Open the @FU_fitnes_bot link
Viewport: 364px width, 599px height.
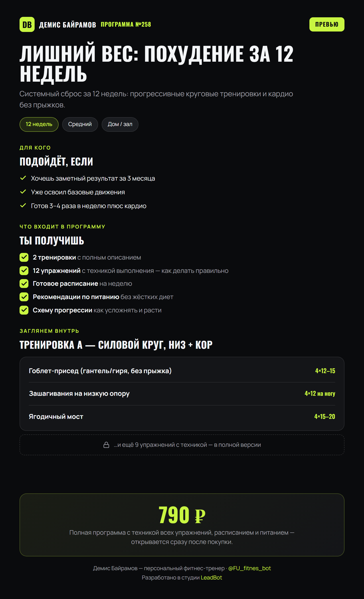(249, 568)
